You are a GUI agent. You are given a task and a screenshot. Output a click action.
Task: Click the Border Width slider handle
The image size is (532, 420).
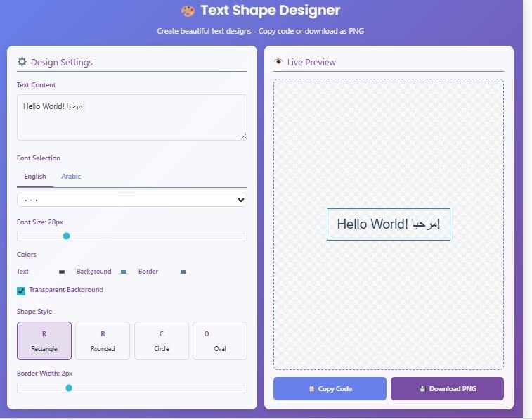pos(69,388)
